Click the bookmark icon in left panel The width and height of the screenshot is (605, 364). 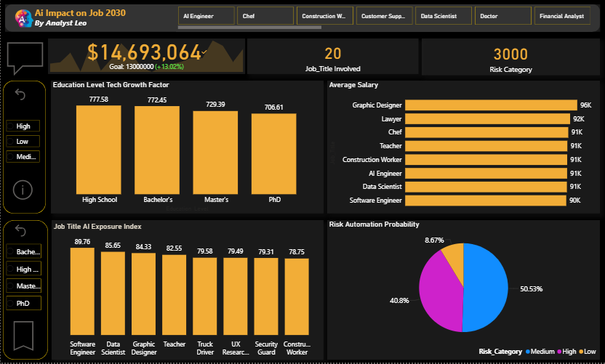[23, 334]
